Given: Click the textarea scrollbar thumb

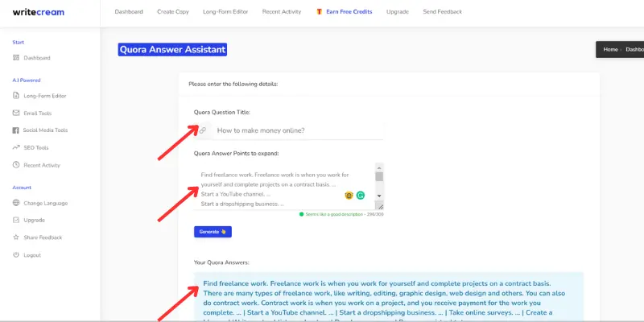Looking at the screenshot, I should [379, 176].
